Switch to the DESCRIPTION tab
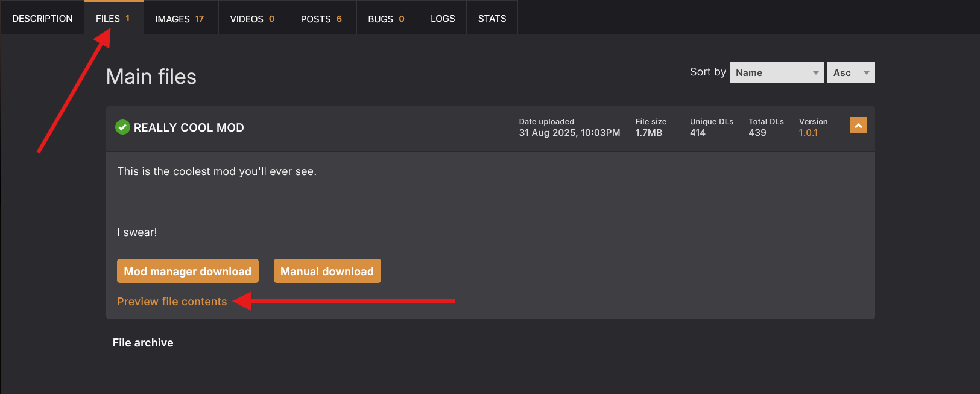The width and height of the screenshot is (980, 394). [42, 19]
